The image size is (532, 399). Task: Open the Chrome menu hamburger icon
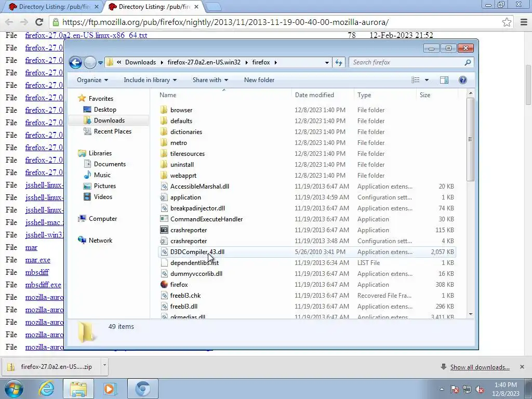(524, 22)
